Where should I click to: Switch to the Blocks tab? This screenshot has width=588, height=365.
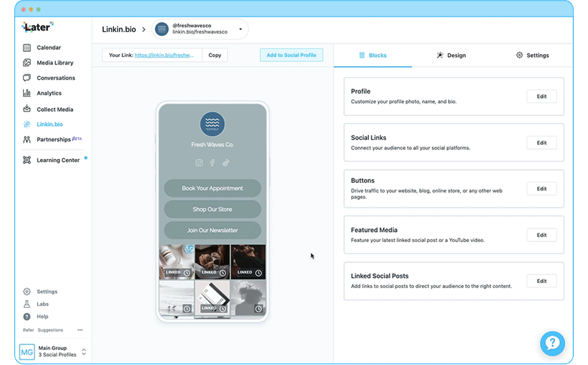pyautogui.click(x=373, y=55)
